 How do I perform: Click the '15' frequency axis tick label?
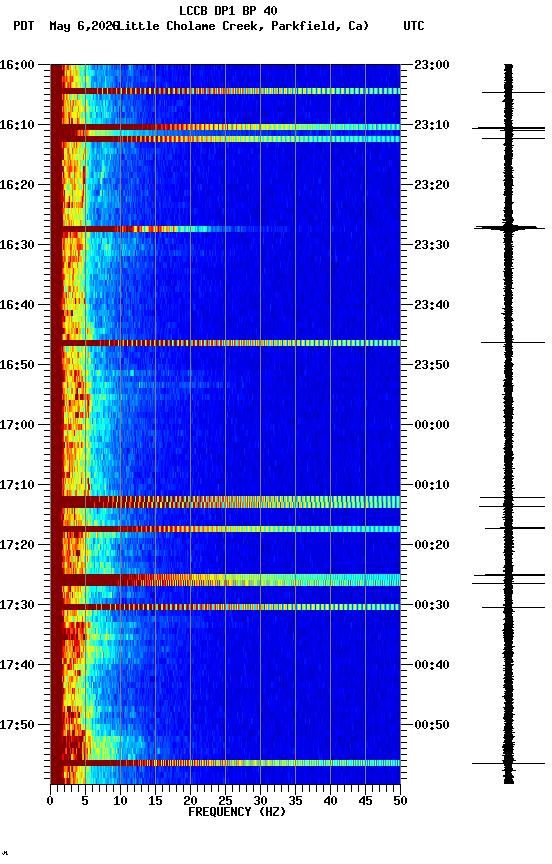pyautogui.click(x=155, y=801)
